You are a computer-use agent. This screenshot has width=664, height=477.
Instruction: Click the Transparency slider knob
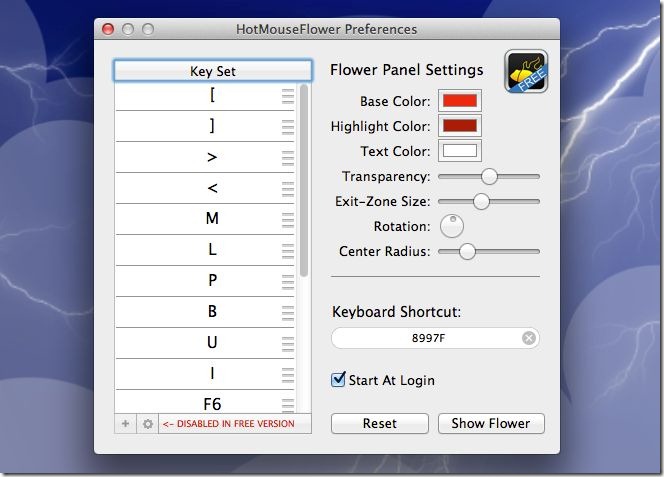[x=489, y=176]
